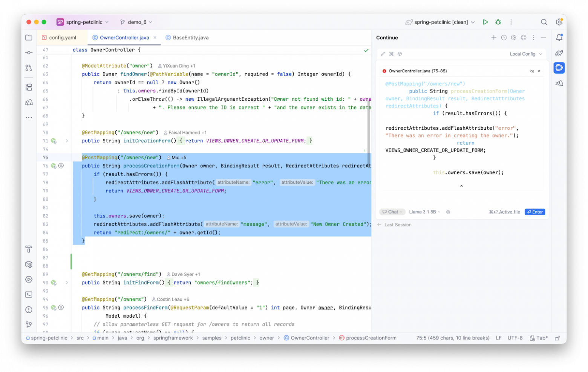Open the Pull Requests panel
The image size is (588, 372).
pos(29,68)
